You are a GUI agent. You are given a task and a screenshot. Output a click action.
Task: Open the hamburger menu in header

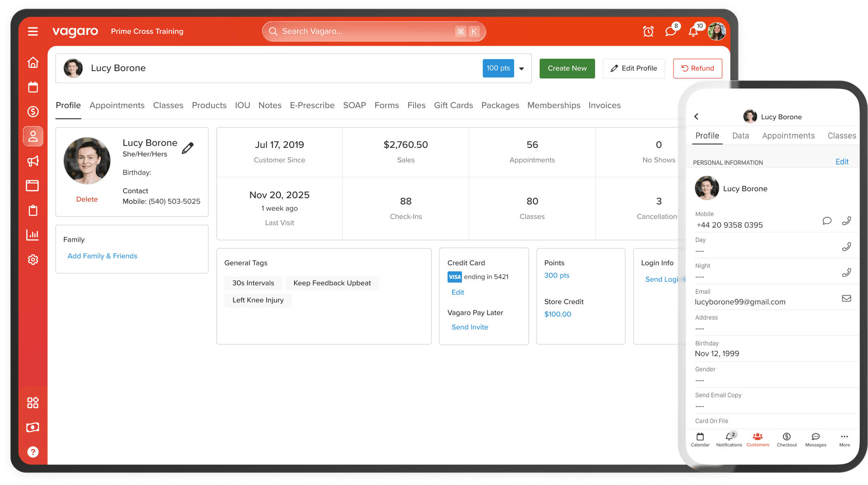(x=33, y=32)
